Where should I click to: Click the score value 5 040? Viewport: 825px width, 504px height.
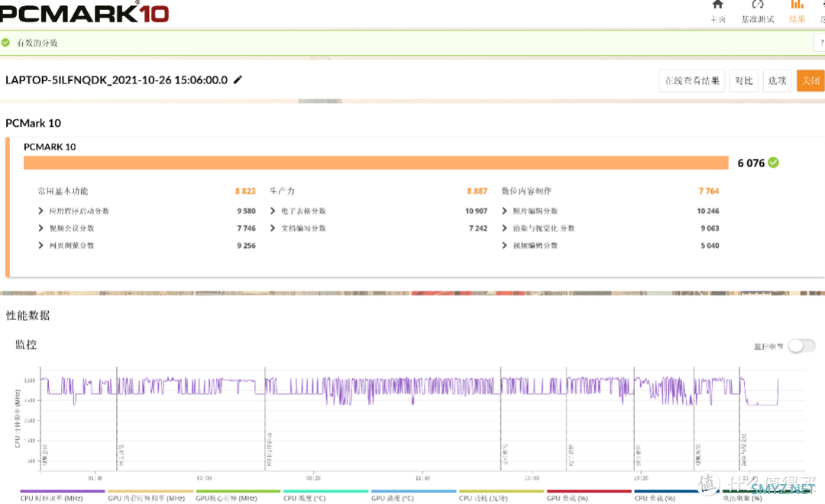coord(710,246)
